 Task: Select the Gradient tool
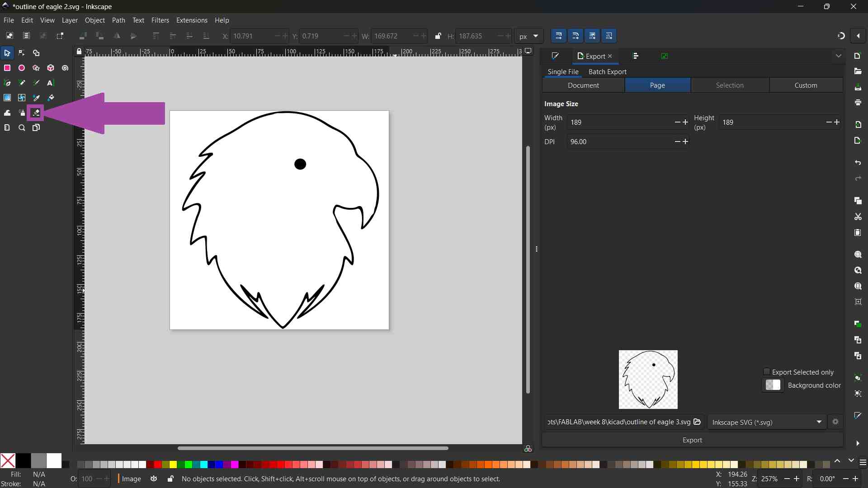point(7,98)
